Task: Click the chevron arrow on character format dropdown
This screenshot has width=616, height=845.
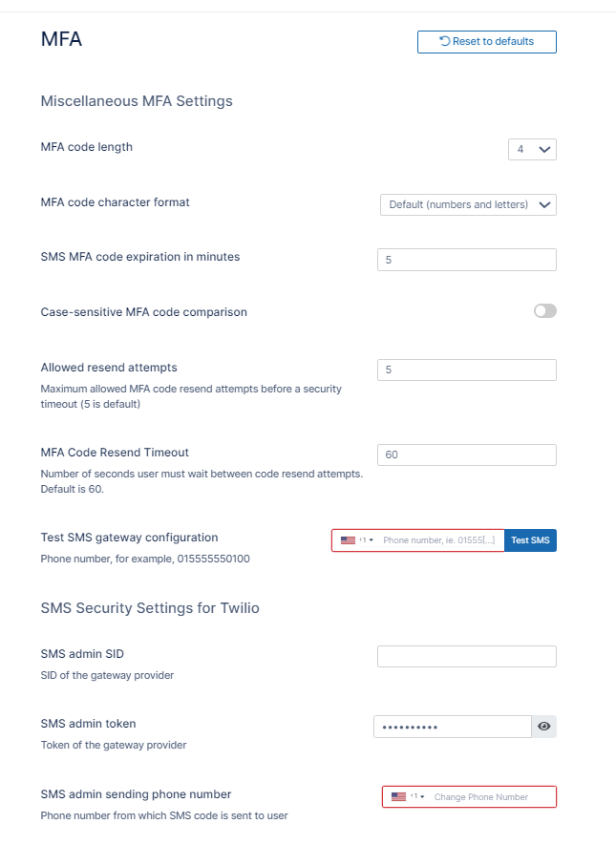Action: click(x=544, y=205)
